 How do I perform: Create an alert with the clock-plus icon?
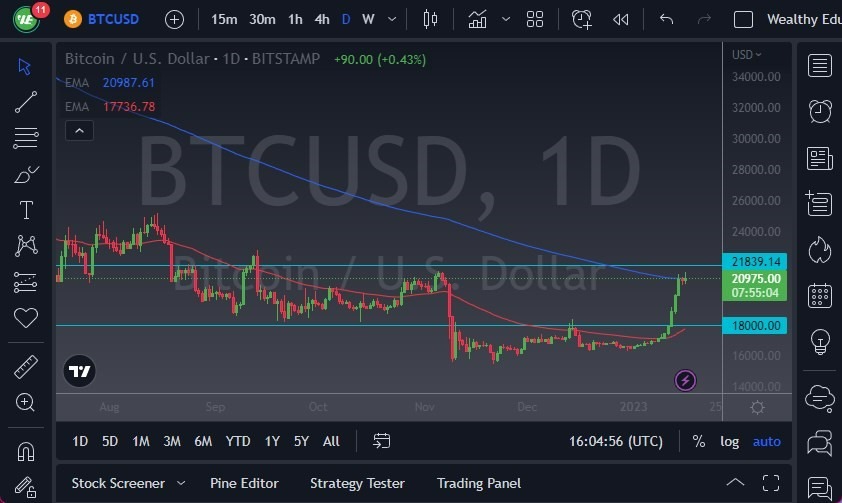pyautogui.click(x=582, y=19)
